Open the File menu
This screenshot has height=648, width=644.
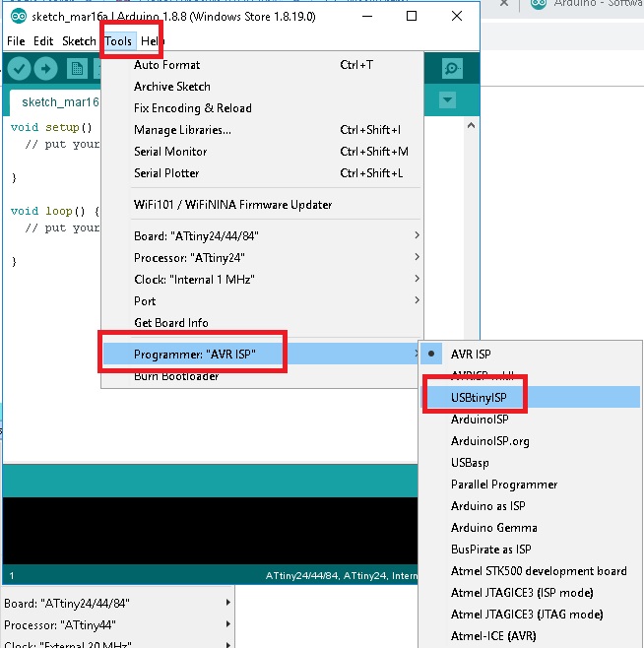click(x=16, y=41)
